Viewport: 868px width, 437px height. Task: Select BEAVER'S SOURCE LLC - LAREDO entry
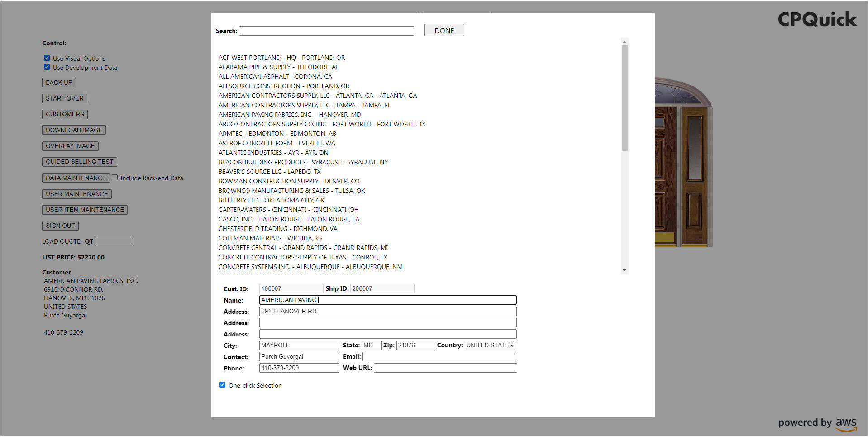269,171
